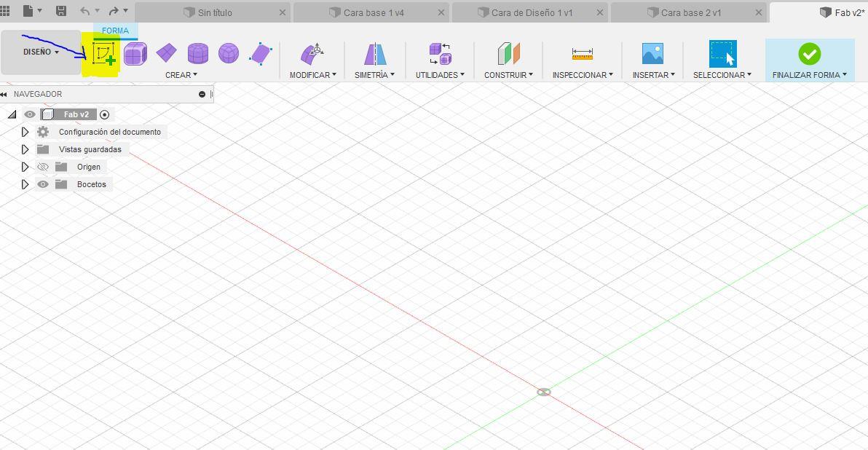Redo the last undone action
Screen dimensions: 868x450
[x=114, y=11]
